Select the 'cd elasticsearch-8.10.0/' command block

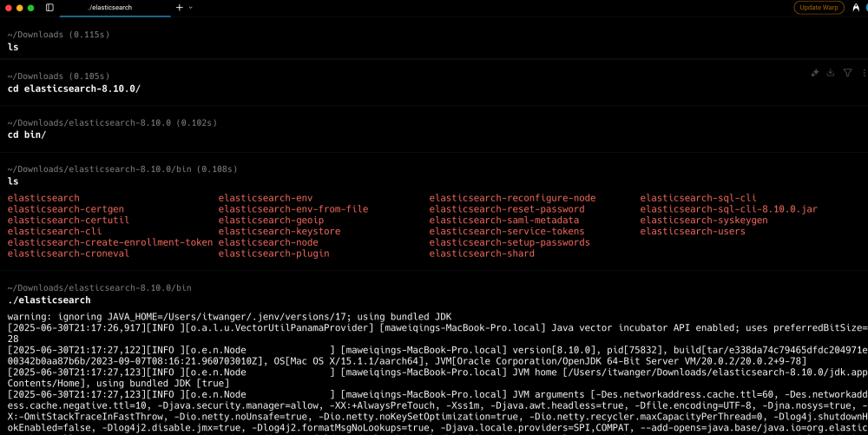74,89
